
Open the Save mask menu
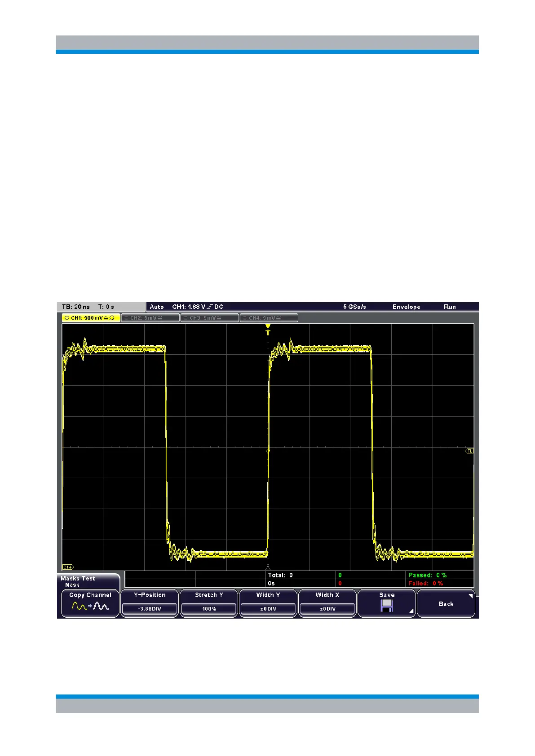pyautogui.click(x=387, y=603)
